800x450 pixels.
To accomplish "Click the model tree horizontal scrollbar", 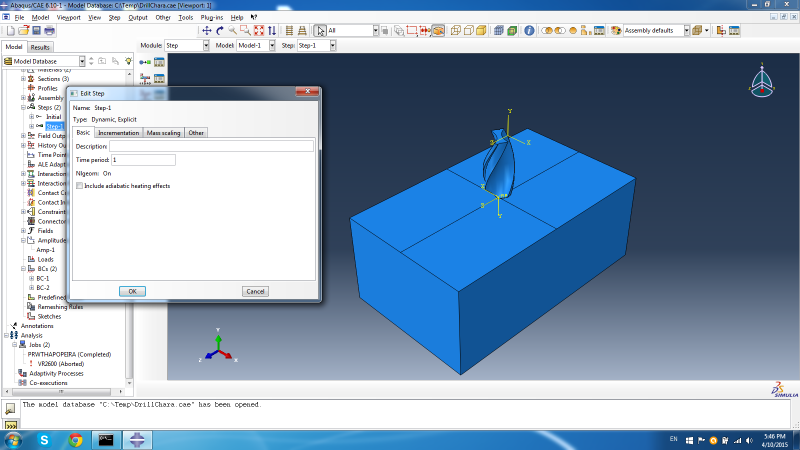I will coord(61,391).
